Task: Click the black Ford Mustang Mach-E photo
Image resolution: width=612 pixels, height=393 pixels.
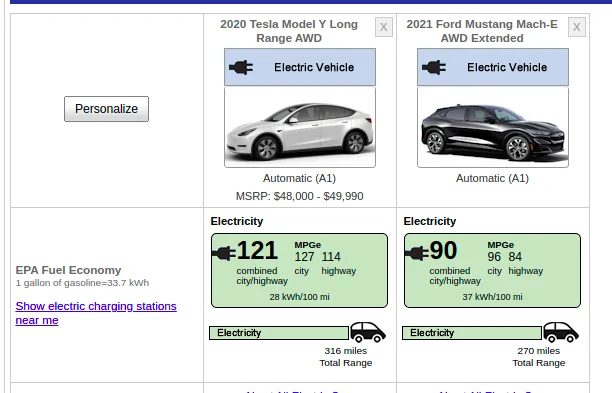Action: pos(493,128)
